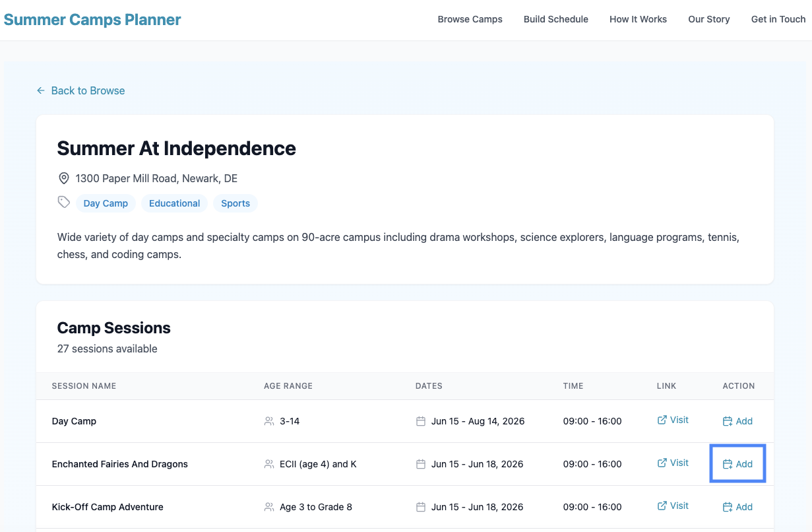Click the external-link icon on Day Camp Visit

(661, 420)
